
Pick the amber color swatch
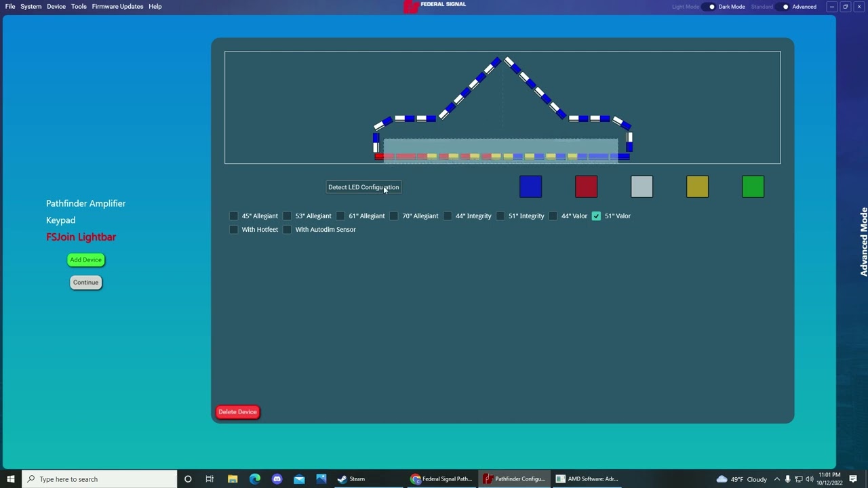coord(697,186)
